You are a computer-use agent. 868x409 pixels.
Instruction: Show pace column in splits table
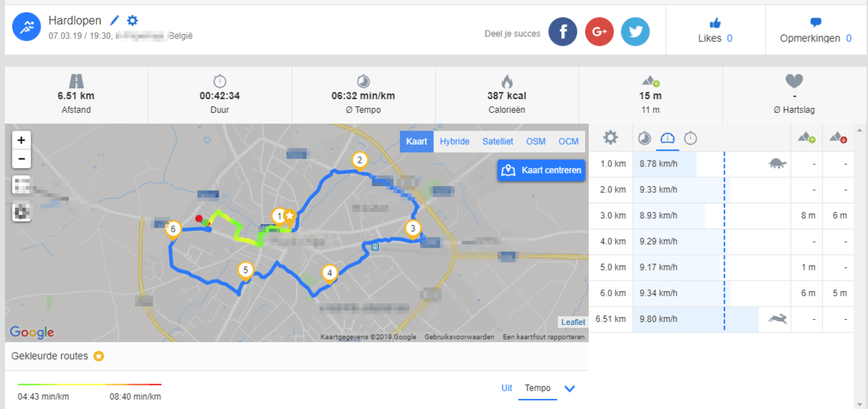644,138
